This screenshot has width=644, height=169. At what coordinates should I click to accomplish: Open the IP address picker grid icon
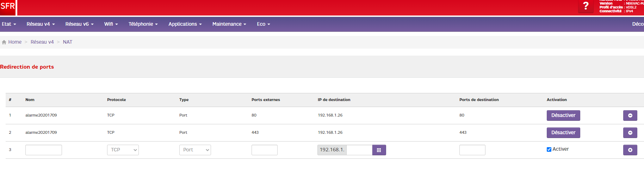(379, 150)
